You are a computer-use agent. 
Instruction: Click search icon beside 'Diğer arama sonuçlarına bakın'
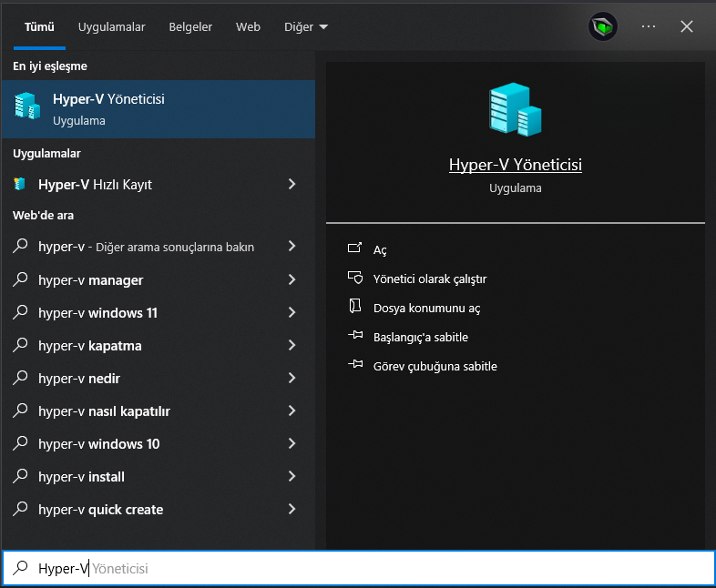click(x=20, y=246)
